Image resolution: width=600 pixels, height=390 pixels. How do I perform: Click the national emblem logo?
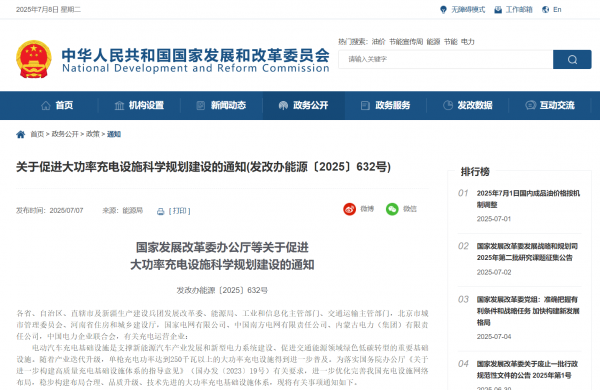pos(34,59)
